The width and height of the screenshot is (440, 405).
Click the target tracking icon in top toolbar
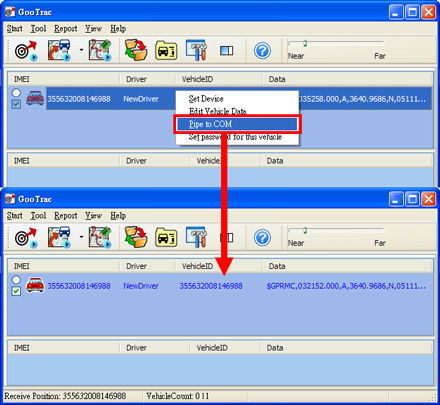pos(26,51)
